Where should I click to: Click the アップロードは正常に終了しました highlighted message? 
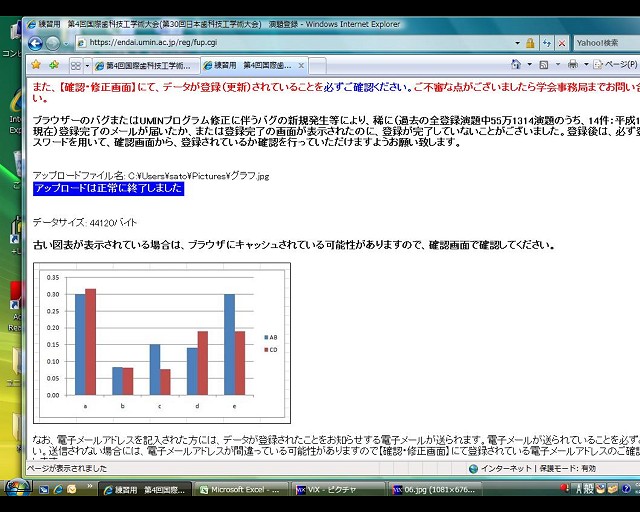click(108, 188)
